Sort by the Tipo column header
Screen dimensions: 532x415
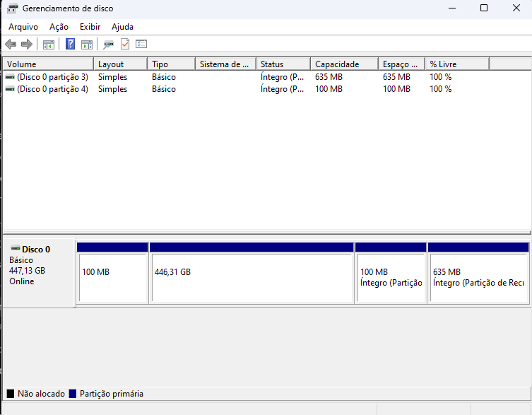172,64
